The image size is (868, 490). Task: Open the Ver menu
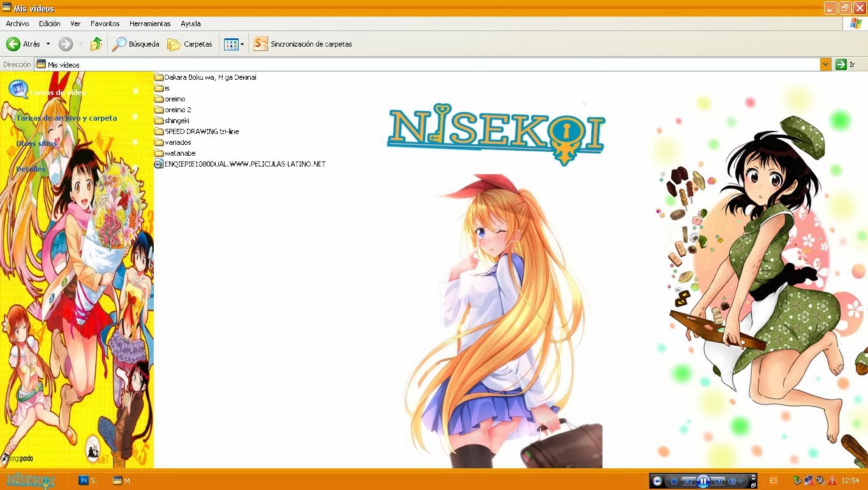[x=75, y=24]
